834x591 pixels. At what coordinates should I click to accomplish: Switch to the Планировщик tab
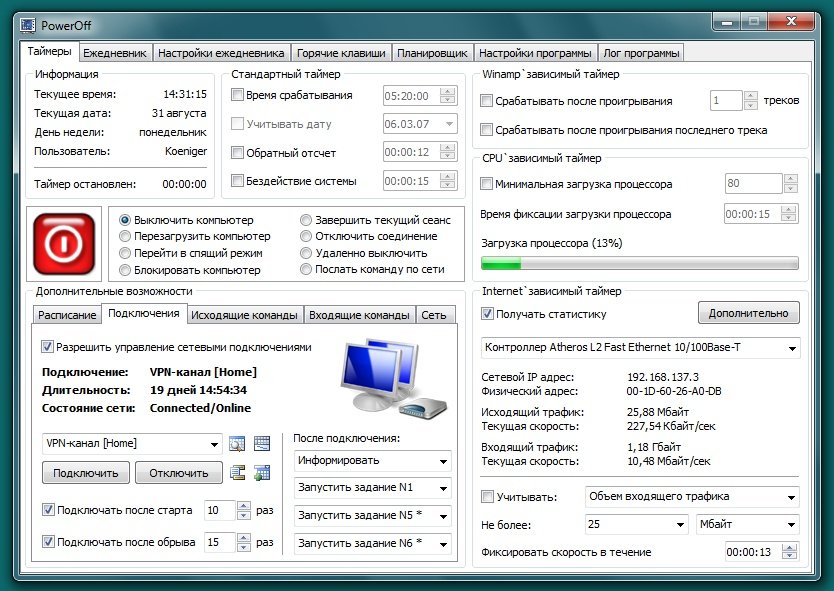click(432, 53)
